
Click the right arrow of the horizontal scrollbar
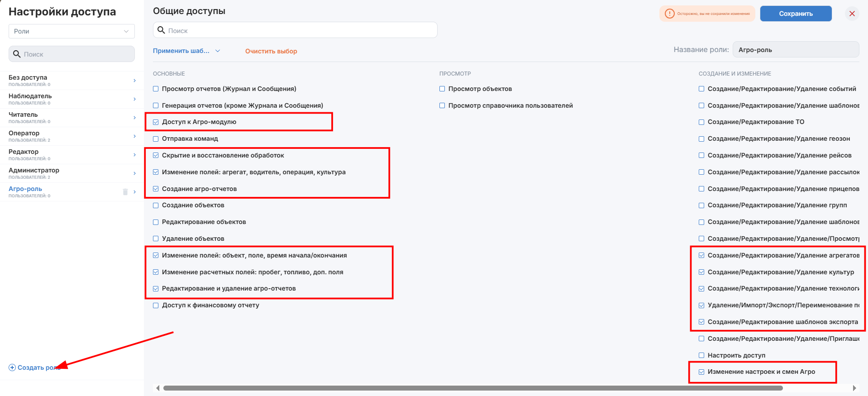coord(854,388)
